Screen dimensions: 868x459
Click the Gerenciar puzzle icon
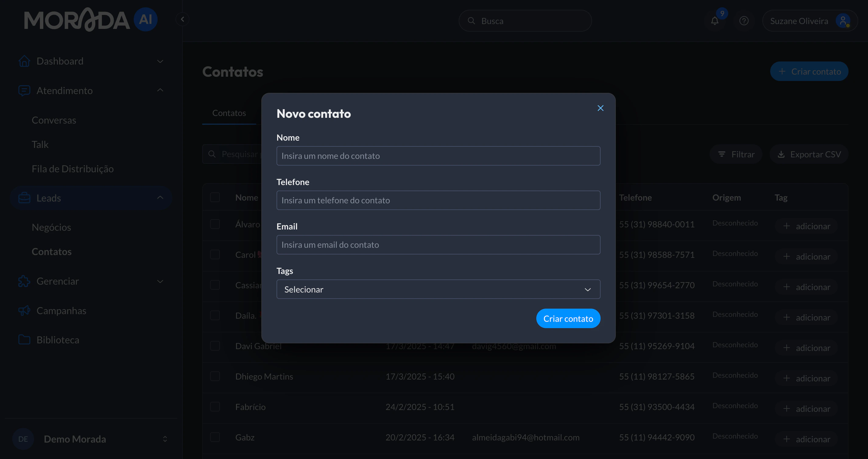click(24, 281)
